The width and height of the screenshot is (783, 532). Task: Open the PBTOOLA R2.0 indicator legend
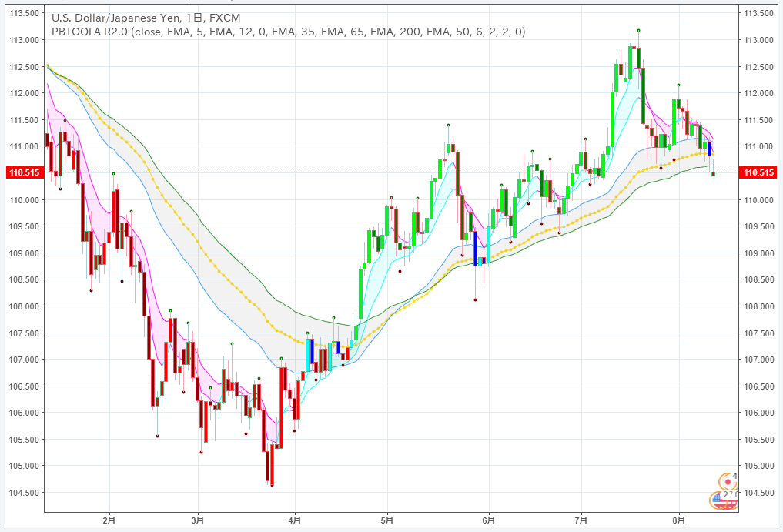point(288,32)
